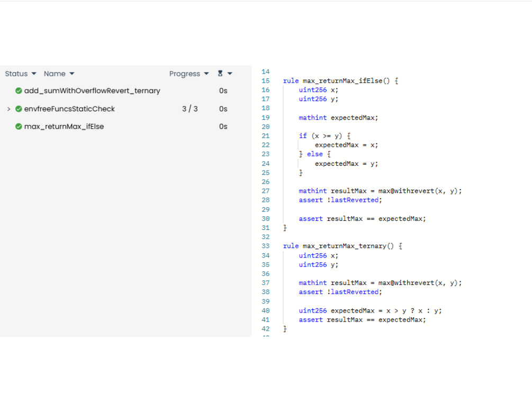The height and width of the screenshot is (400, 532).
Task: Click the 0s duration for max_returnMax_ifElse
Action: point(223,127)
